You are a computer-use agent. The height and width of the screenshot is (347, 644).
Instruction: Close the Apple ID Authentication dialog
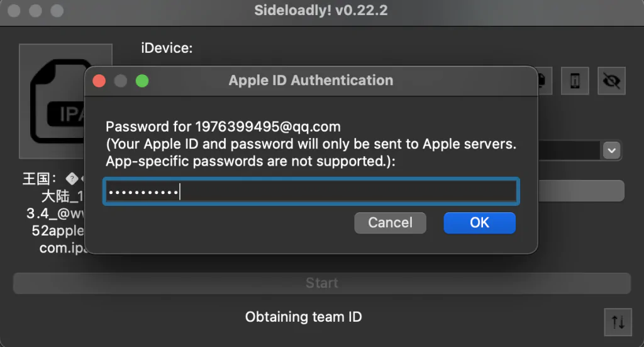coord(99,81)
